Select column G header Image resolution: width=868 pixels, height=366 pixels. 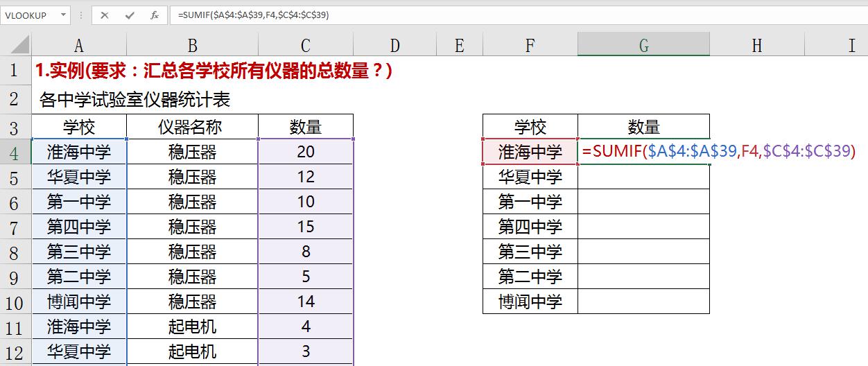tap(643, 45)
